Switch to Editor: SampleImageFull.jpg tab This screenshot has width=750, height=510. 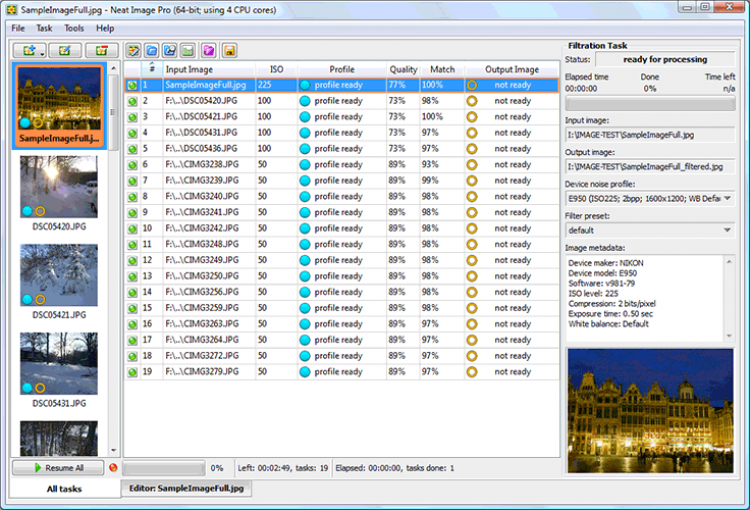pos(186,488)
